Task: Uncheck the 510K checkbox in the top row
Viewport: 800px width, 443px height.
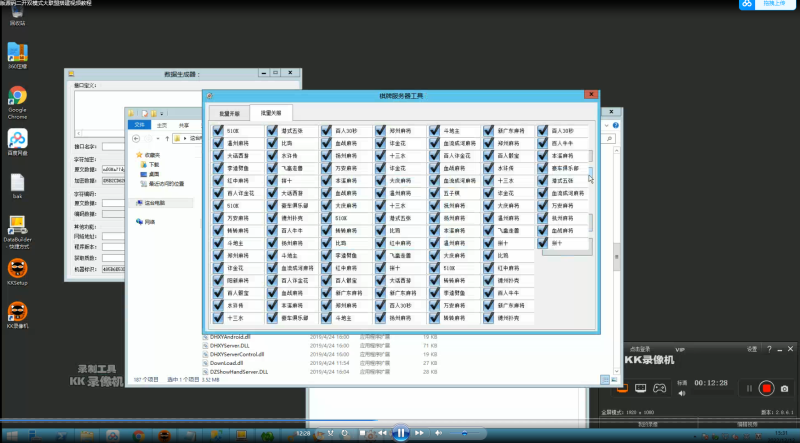Action: point(218,131)
